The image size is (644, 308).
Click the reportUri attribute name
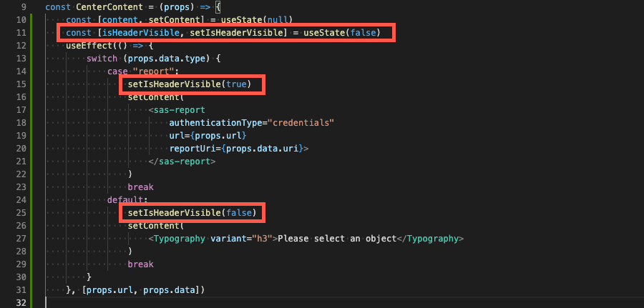pos(193,149)
